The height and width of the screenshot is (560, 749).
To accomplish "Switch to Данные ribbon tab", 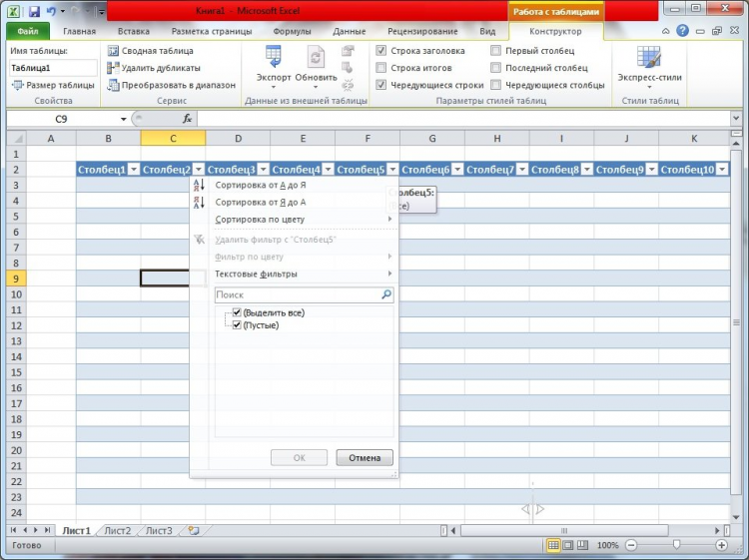I will (350, 31).
